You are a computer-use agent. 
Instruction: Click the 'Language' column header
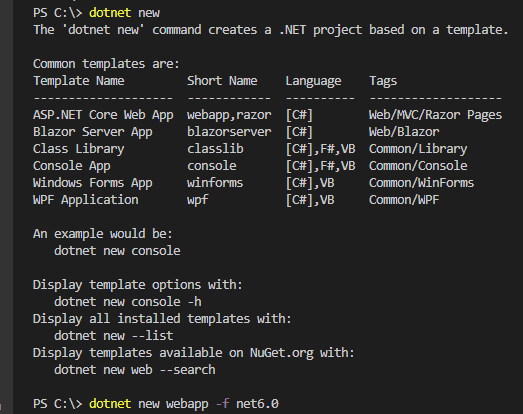tap(313, 81)
